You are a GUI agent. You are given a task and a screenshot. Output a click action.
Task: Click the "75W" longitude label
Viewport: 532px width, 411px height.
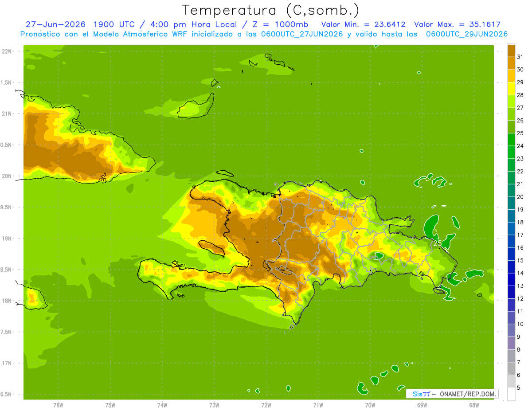tap(110, 405)
